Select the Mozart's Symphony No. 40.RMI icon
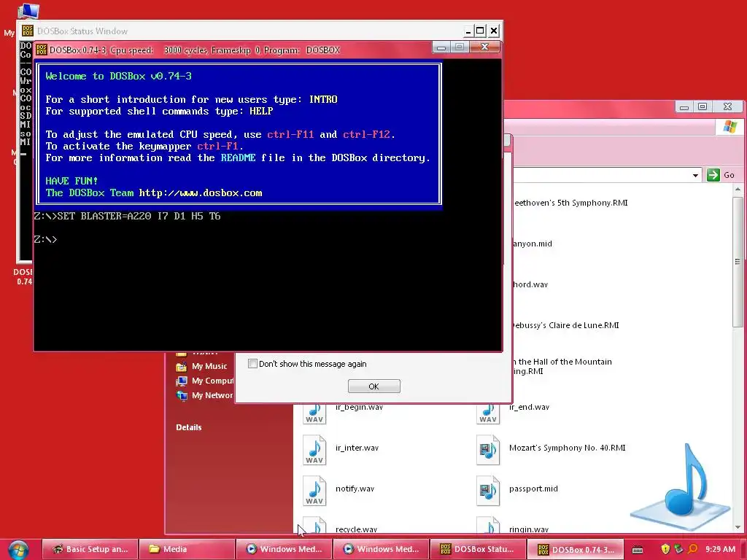 488,450
